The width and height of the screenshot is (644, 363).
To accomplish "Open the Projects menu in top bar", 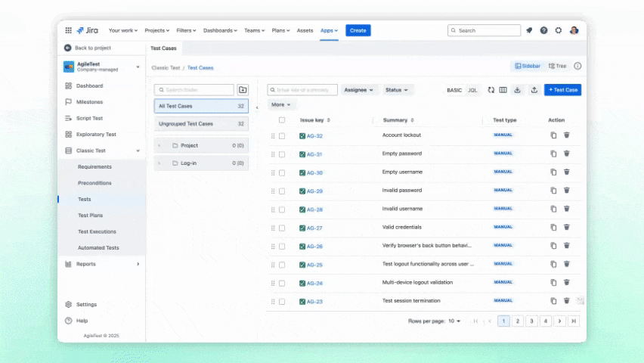I will [x=159, y=30].
